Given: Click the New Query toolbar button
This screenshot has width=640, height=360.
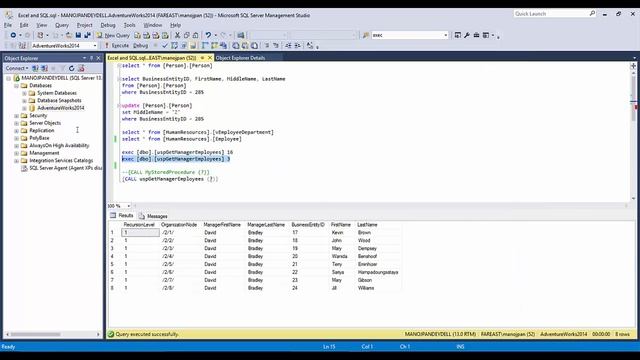Looking at the screenshot, I should point(113,36).
